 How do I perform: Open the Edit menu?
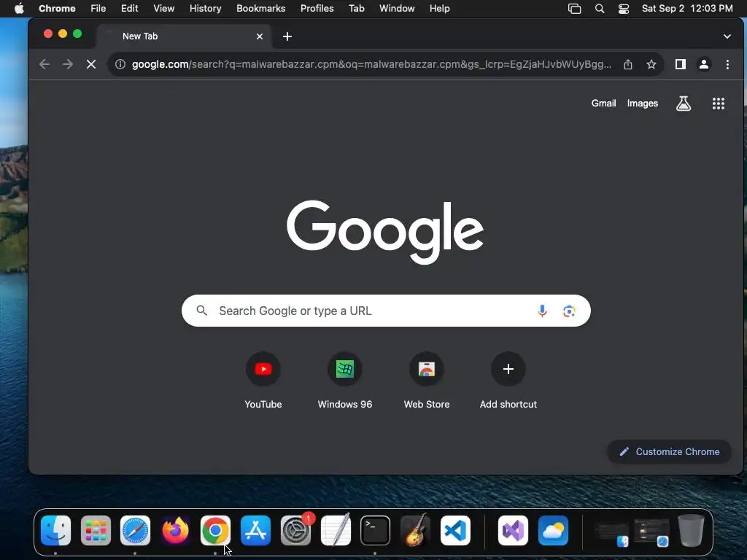(130, 9)
